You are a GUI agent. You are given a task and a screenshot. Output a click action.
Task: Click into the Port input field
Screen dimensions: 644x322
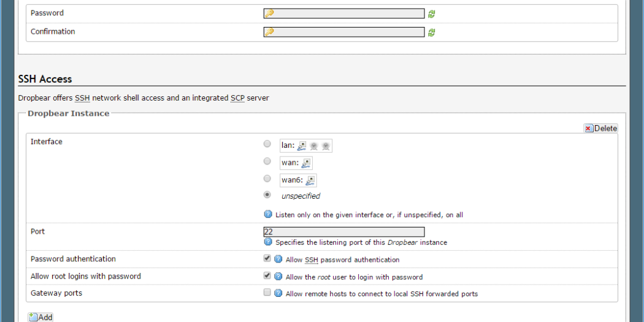(x=343, y=232)
